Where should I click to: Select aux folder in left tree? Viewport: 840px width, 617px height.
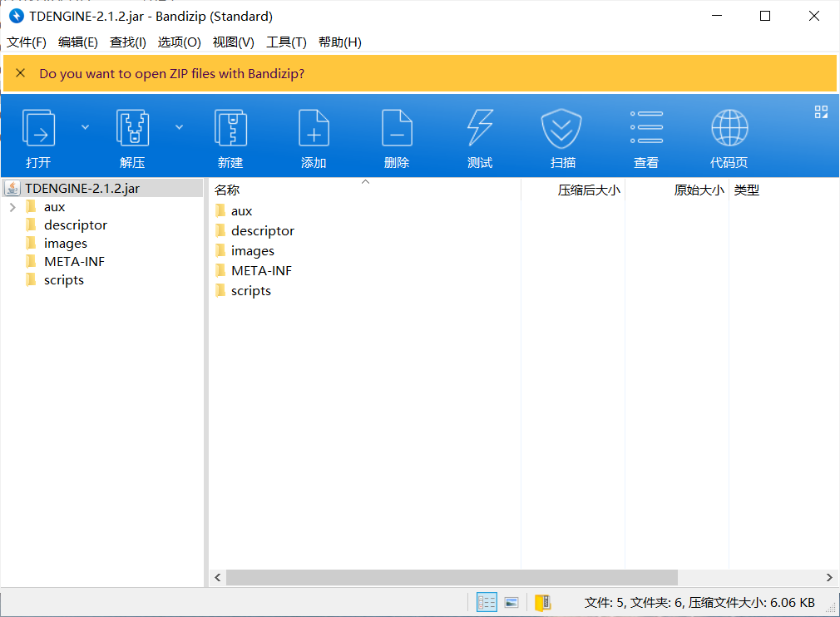[54, 207]
